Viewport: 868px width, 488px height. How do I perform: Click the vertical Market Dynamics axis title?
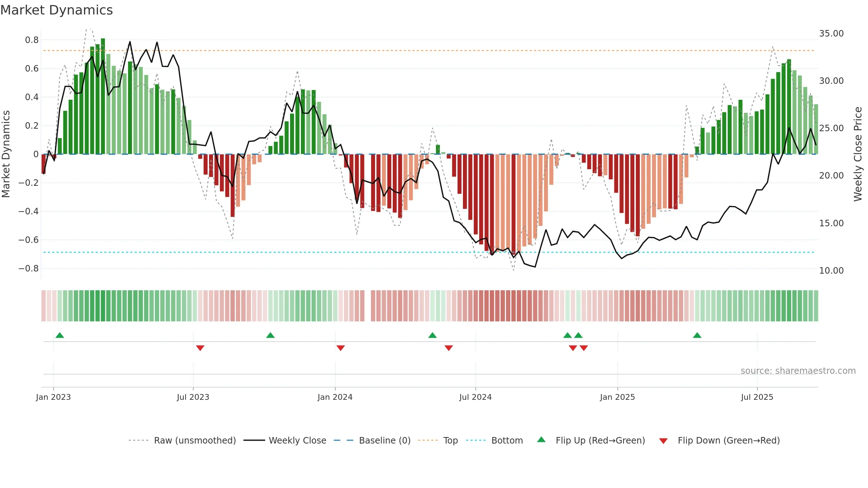(6, 154)
